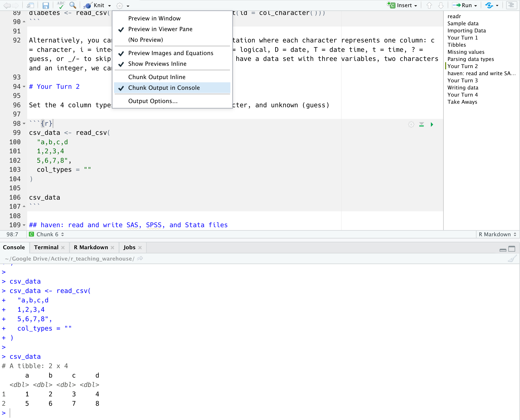Collapse code chunk at line 98
Viewport: 520px width, 420px height.
24,124
